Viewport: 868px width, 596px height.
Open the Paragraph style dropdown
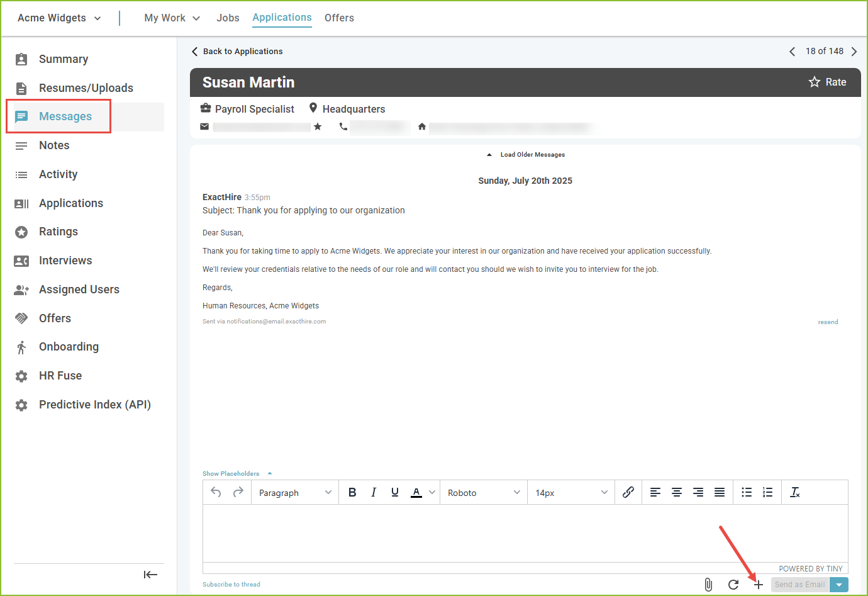[x=294, y=493]
